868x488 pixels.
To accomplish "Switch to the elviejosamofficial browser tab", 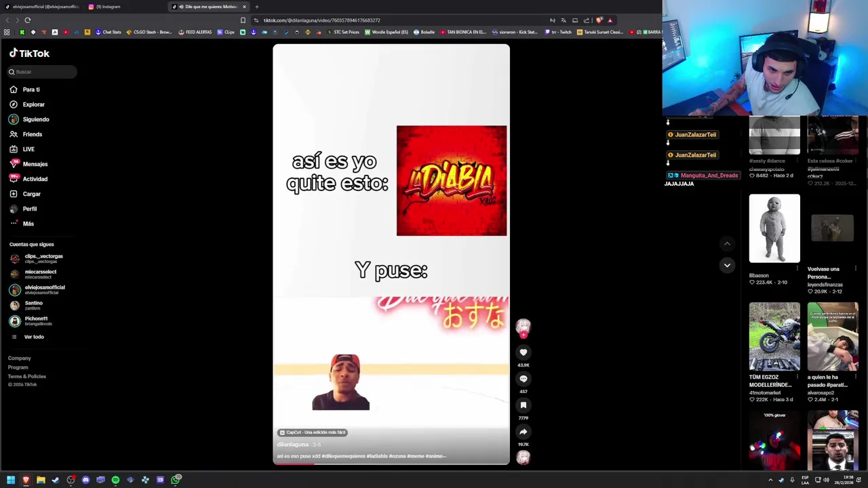I will pos(42,7).
